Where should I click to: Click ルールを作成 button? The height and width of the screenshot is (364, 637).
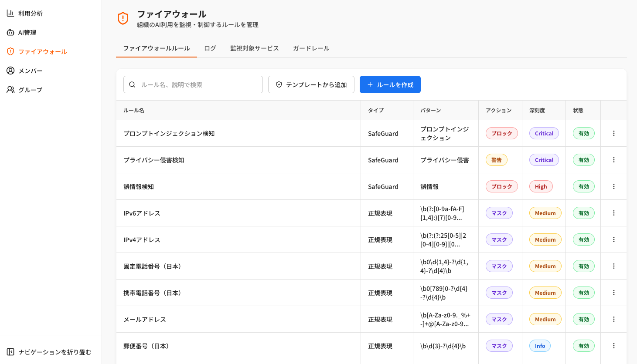coord(390,85)
